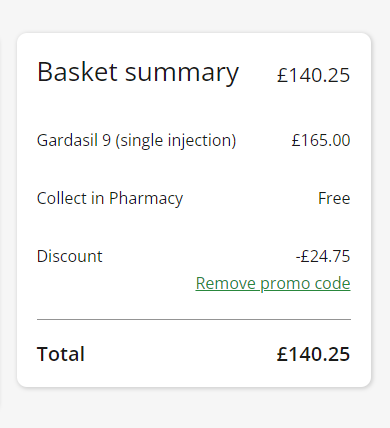Image resolution: width=390 pixels, height=428 pixels.
Task: Click the £165.00 item price
Action: [321, 140]
